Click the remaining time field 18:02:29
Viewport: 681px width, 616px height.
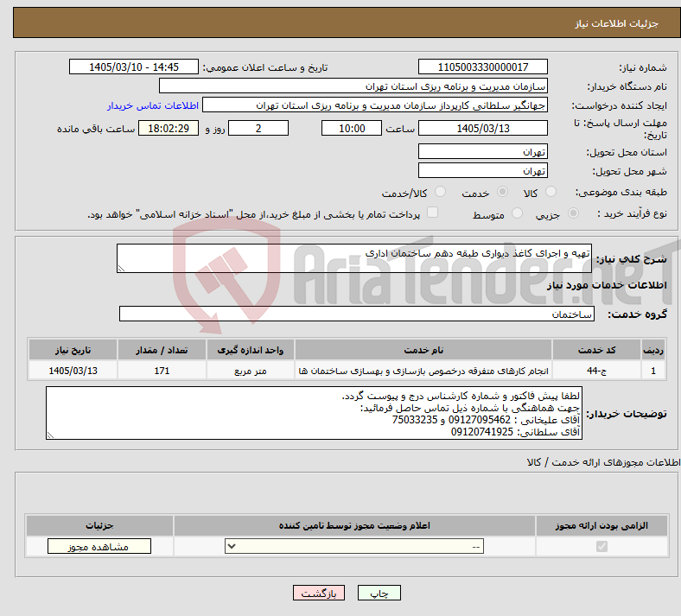click(x=169, y=128)
